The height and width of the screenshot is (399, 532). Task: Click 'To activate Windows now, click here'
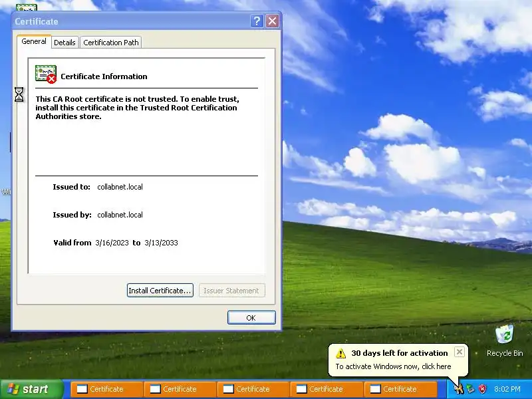coord(393,366)
